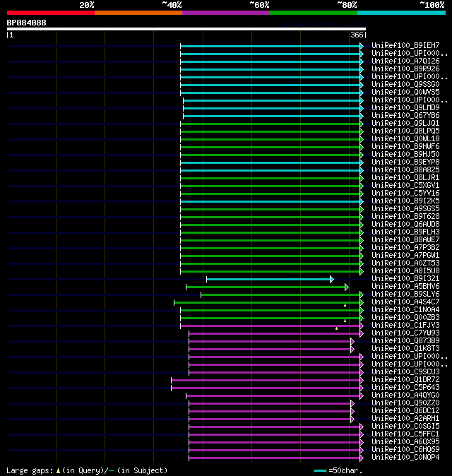This screenshot has height=476, width=452.
Task: Choose the UniRef100_B9T628 label
Action: click(x=405, y=216)
